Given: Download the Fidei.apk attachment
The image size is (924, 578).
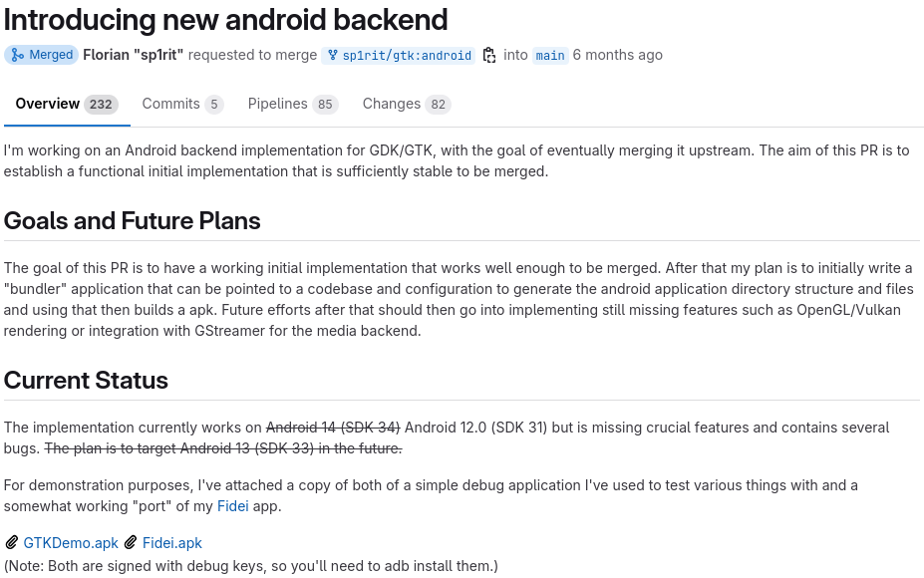Looking at the screenshot, I should (x=171, y=542).
